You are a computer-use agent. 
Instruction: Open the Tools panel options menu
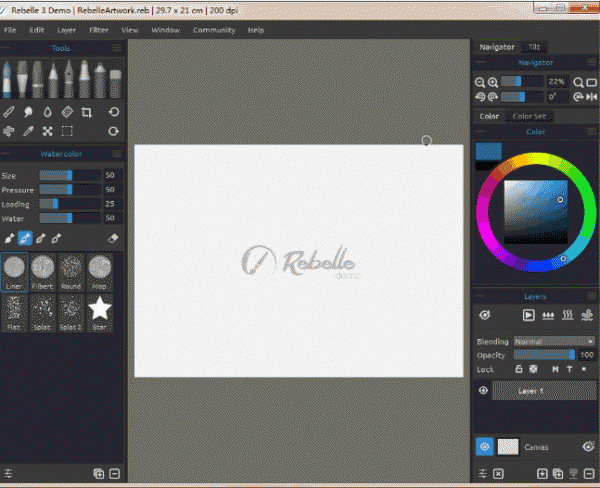pyautogui.click(x=117, y=47)
